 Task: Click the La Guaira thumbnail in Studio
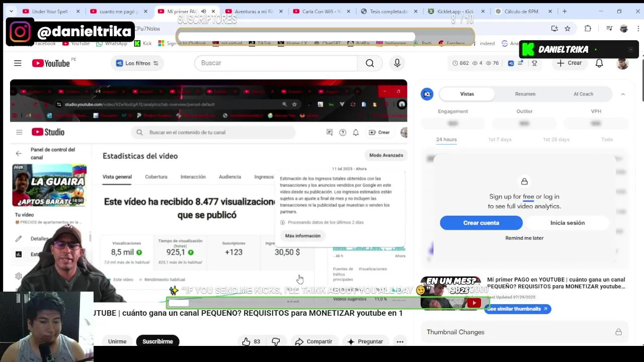pos(49,185)
